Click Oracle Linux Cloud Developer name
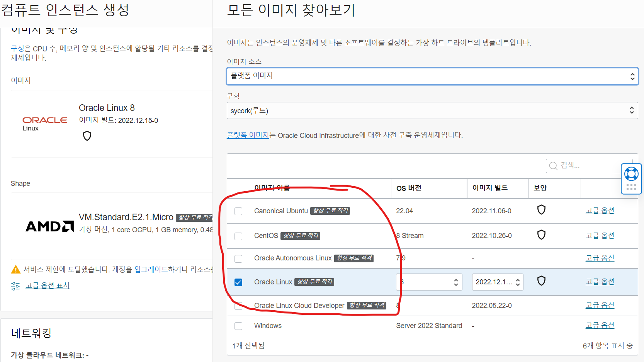Viewport: 644px width, 362px height. coord(299,306)
